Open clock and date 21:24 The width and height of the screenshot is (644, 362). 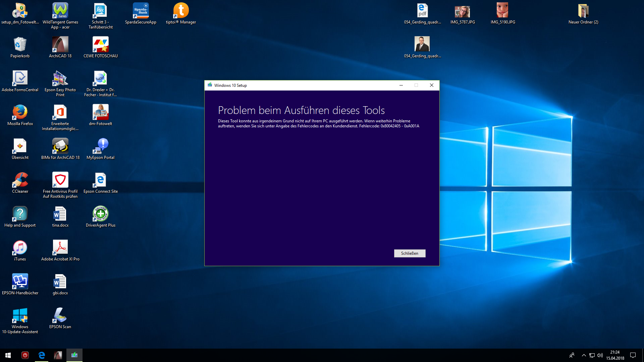[x=615, y=355]
